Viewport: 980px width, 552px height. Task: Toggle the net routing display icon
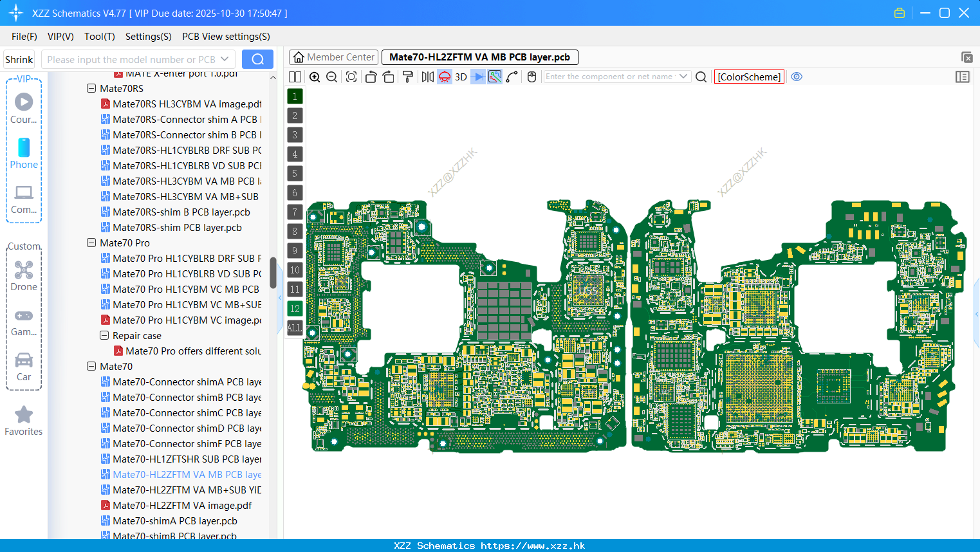495,77
